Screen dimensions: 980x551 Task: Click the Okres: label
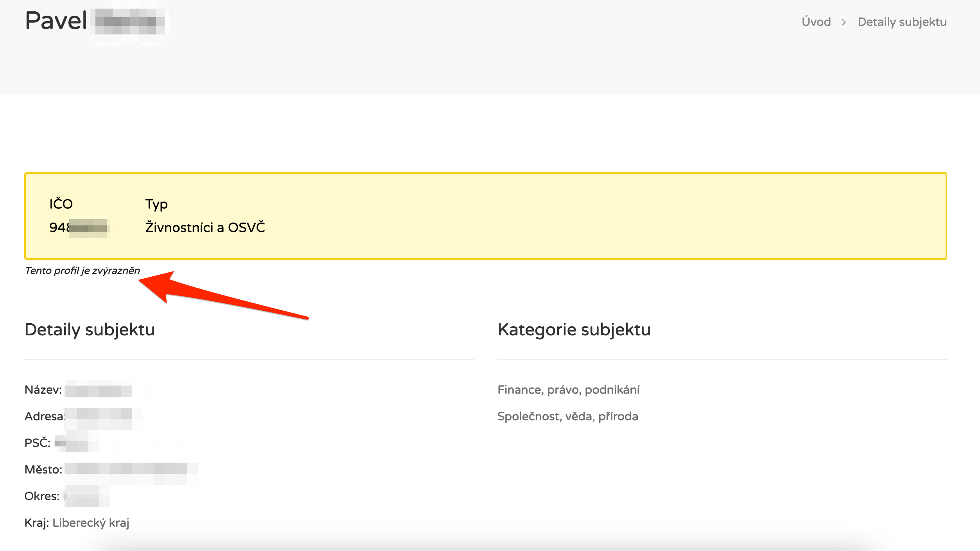tap(42, 496)
